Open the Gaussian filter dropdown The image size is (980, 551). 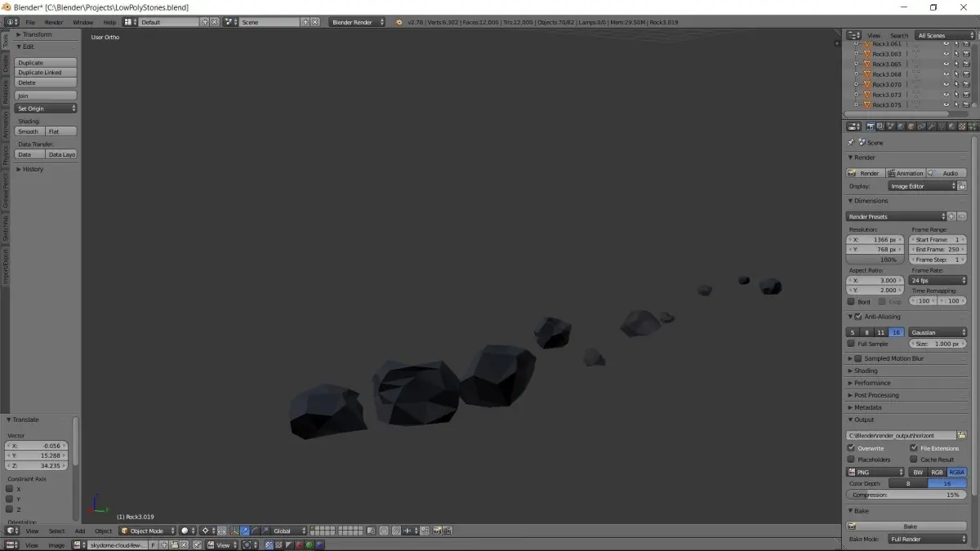click(x=938, y=332)
